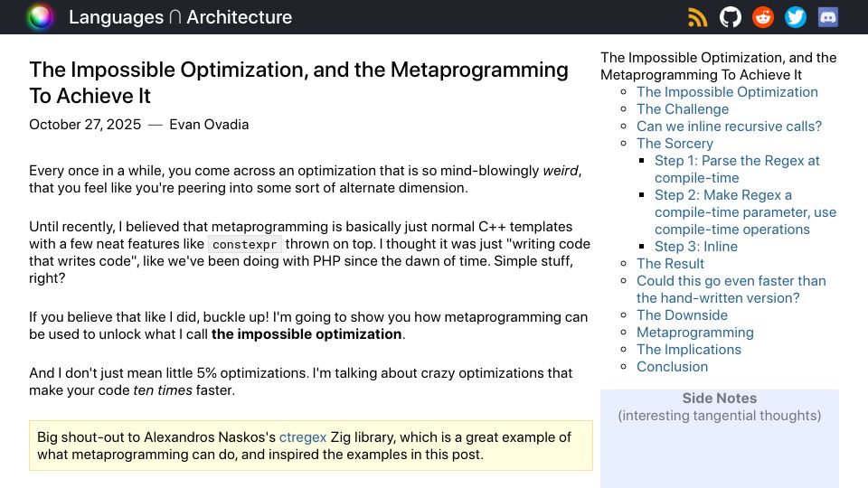
Task: Click the table of contents title text
Action: (x=719, y=66)
